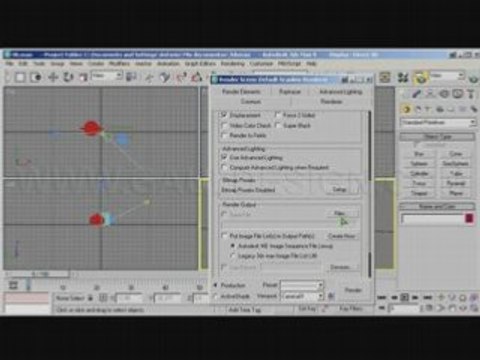480x360 pixels.
Task: Switch to the Render Elements tab
Action: click(x=241, y=92)
